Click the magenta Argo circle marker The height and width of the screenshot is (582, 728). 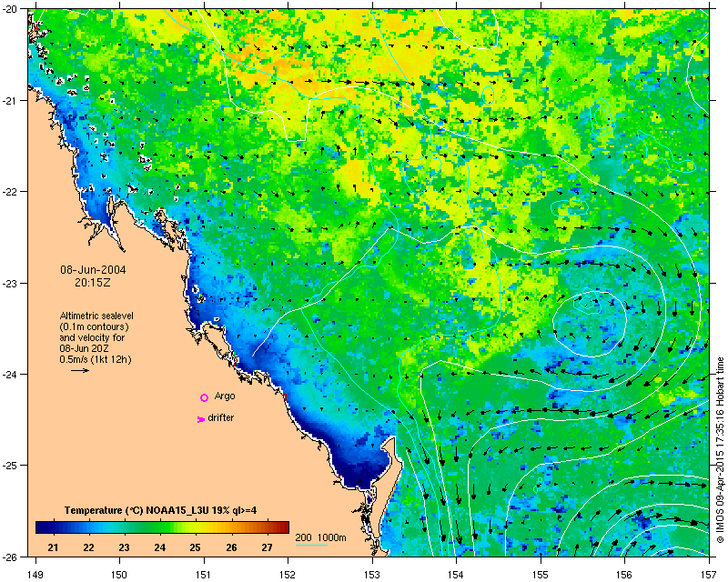(204, 397)
